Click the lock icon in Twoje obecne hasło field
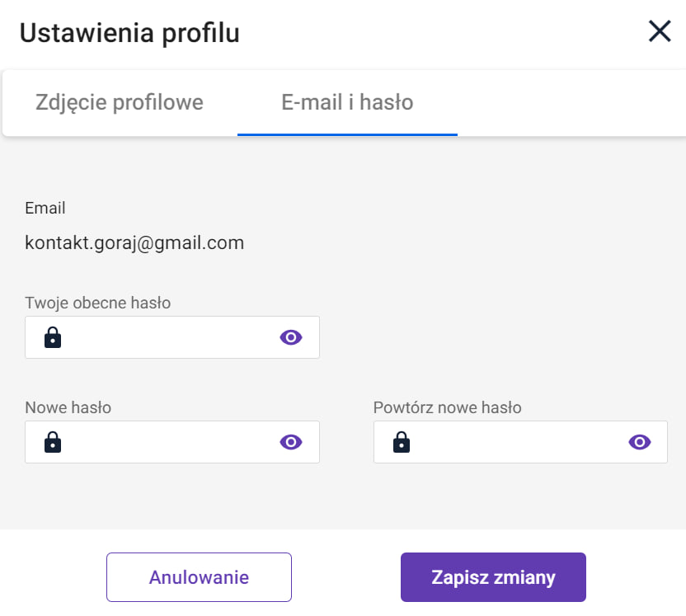This screenshot has width=686, height=616. coord(53,337)
